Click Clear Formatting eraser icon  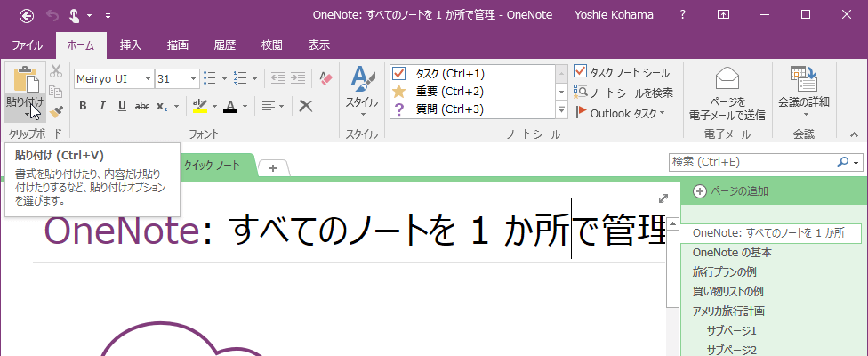point(326,78)
